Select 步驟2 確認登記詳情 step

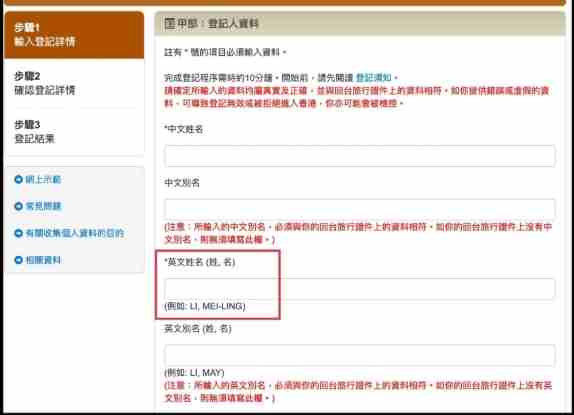(x=74, y=83)
